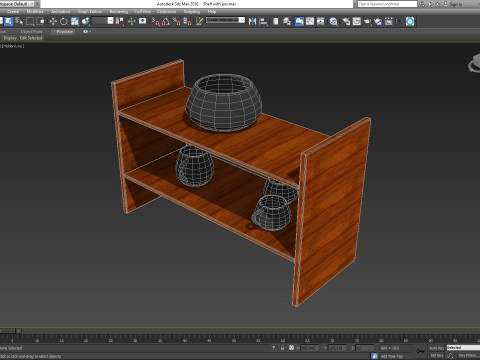480x360 pixels.
Task: Toggle the Scene Explorer icon
Action: click(276, 21)
